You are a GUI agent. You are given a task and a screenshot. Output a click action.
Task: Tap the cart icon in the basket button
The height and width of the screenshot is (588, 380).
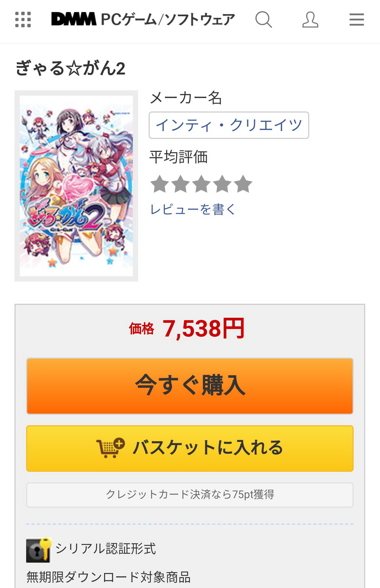(x=110, y=448)
